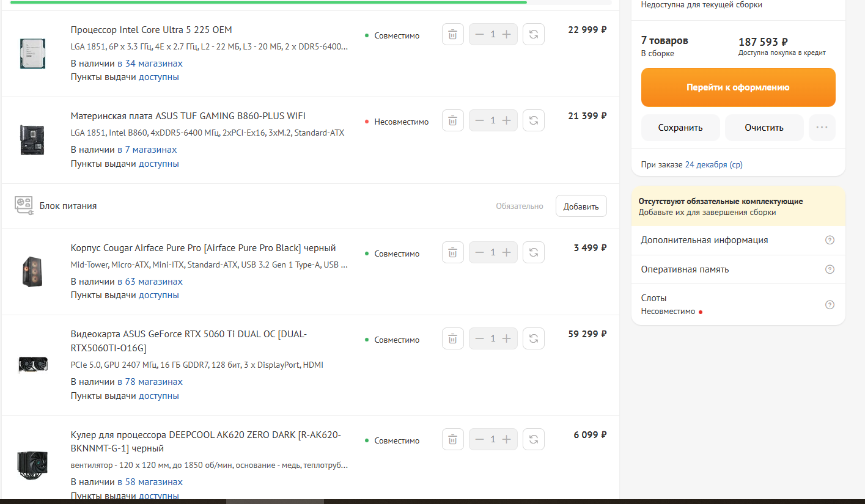Image resolution: width=865 pixels, height=504 pixels.
Task: Delete the ASUS TUF GAMING B860-PLUS motherboard
Action: point(453,120)
